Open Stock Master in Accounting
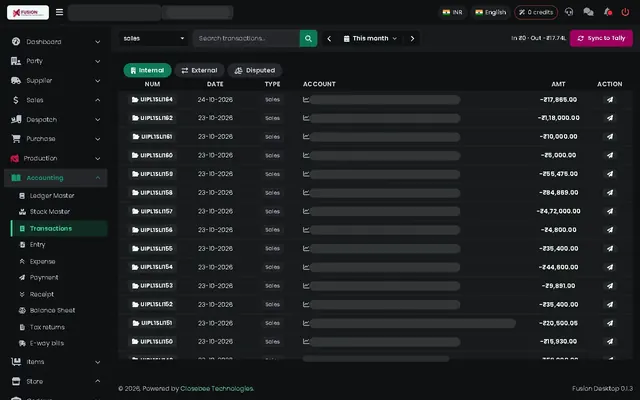 click(x=60, y=211)
